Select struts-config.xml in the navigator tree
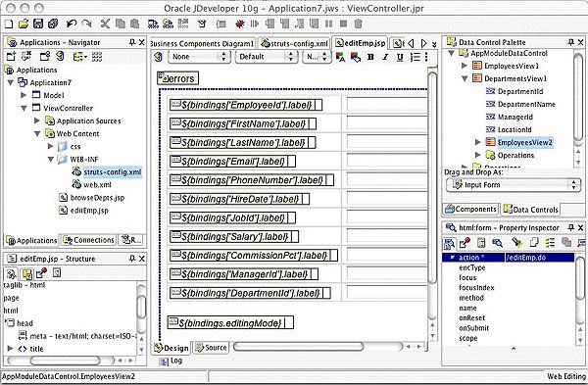Viewport: 588px width, 385px height. [x=113, y=172]
